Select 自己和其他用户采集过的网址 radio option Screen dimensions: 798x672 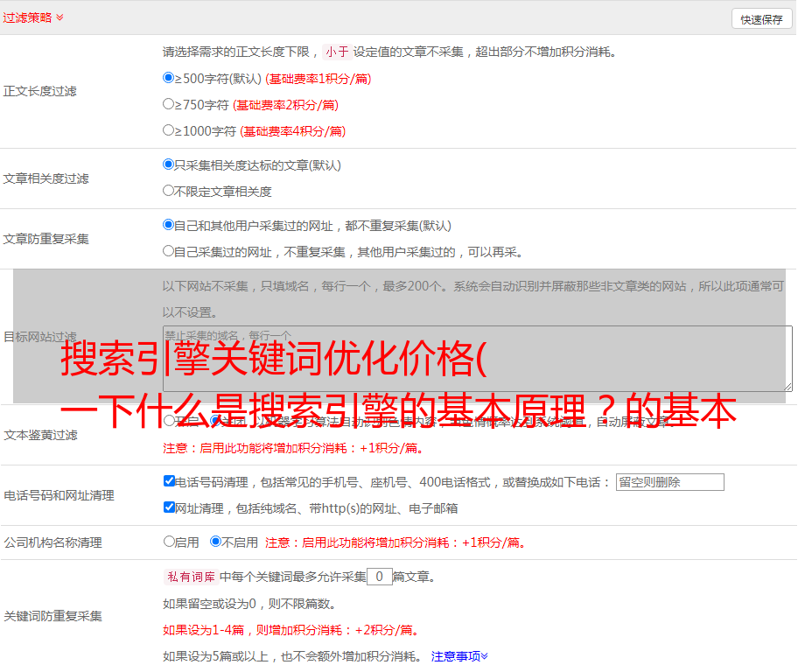click(x=169, y=225)
